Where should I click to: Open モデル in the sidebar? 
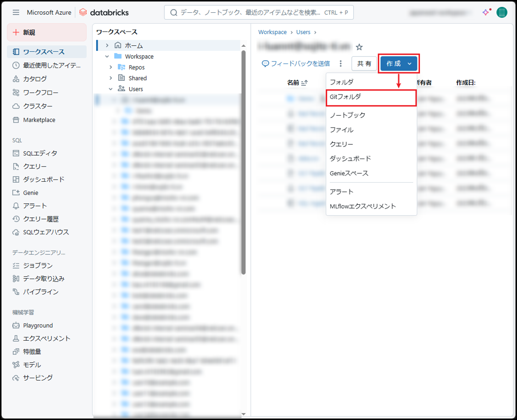47,365
